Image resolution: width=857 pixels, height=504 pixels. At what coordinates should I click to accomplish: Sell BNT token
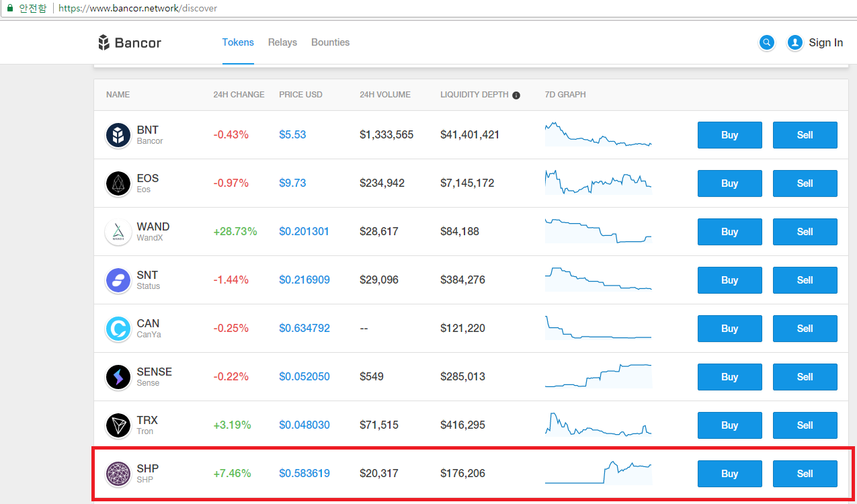click(x=805, y=135)
